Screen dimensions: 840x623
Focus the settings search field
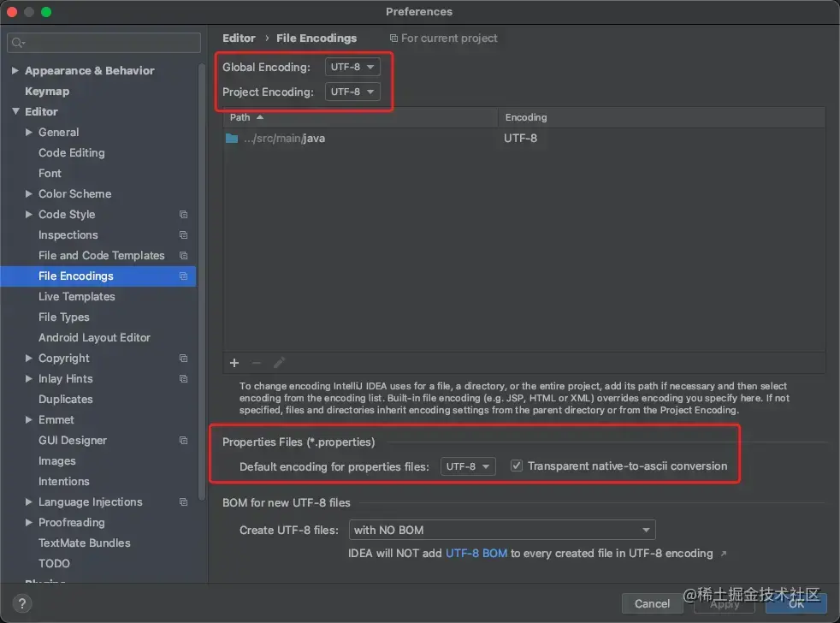[104, 42]
